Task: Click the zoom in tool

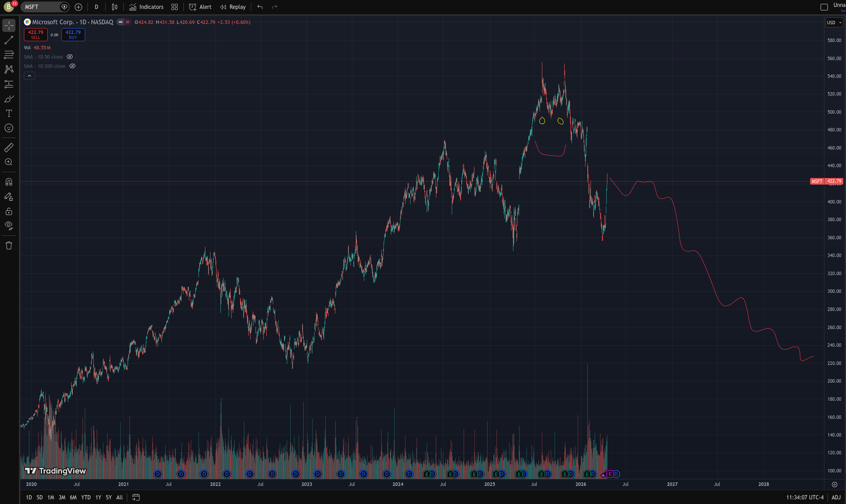Action: pos(9,162)
